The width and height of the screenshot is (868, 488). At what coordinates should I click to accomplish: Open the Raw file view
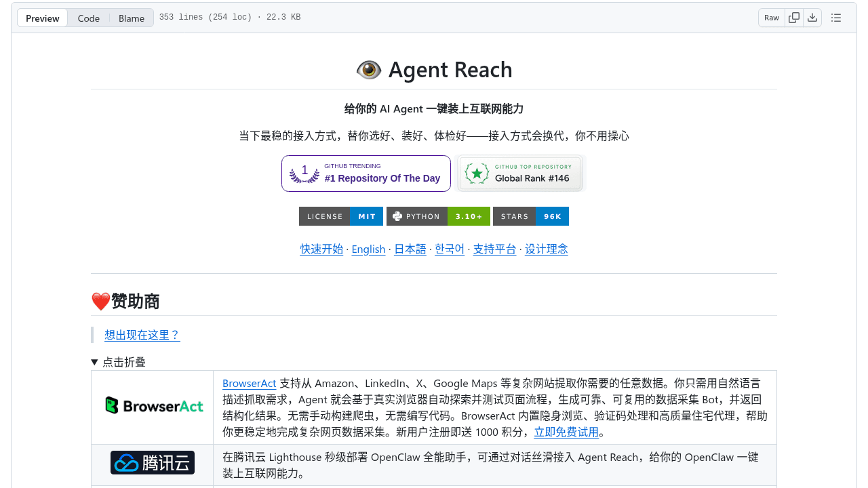tap(772, 18)
